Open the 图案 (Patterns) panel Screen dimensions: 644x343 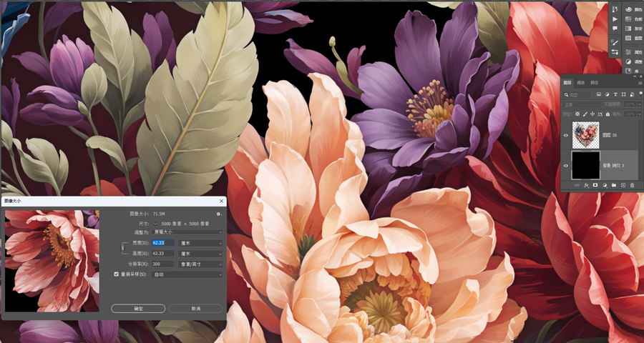pos(634,38)
